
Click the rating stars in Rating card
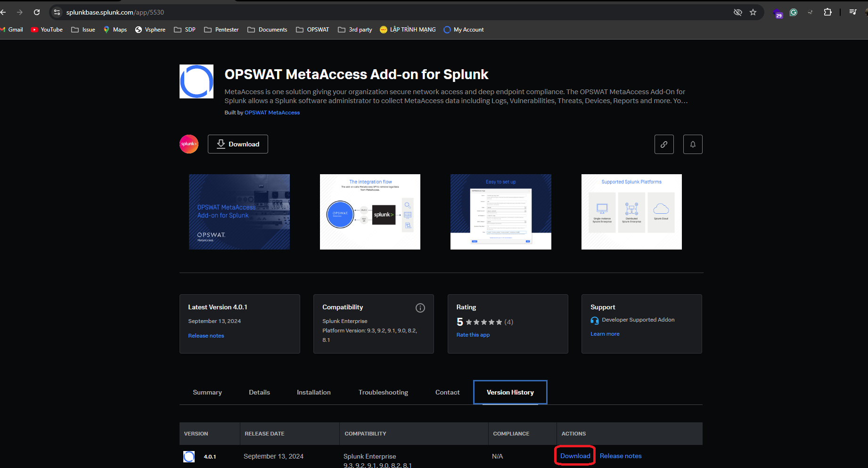tap(484, 322)
